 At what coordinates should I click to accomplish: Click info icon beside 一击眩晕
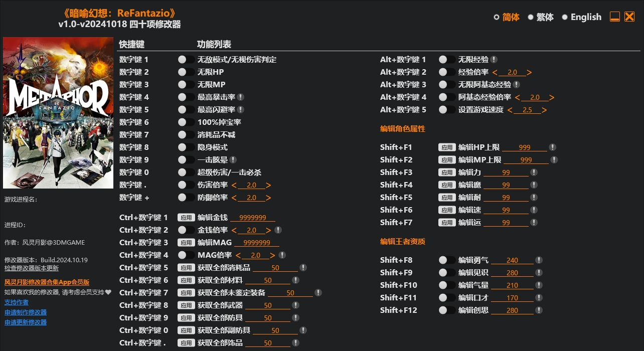(x=233, y=160)
